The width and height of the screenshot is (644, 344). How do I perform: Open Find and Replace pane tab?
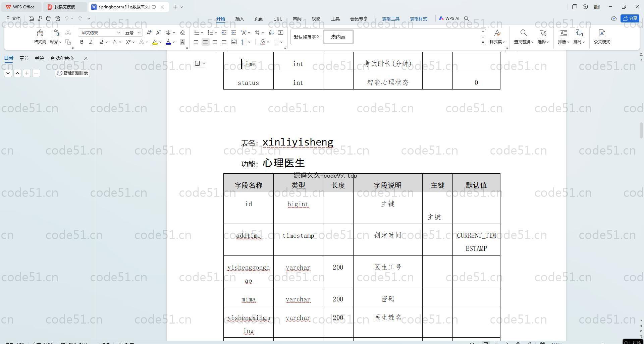(x=62, y=58)
